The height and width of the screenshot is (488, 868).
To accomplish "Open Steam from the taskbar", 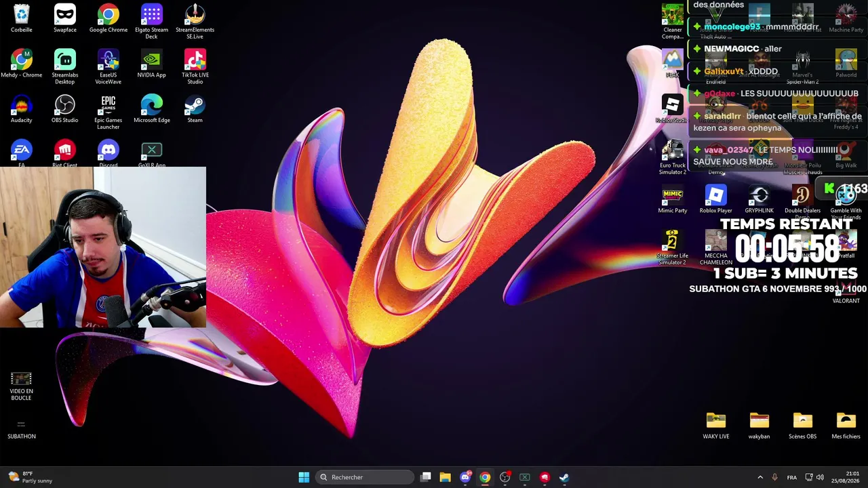I will click(x=564, y=477).
